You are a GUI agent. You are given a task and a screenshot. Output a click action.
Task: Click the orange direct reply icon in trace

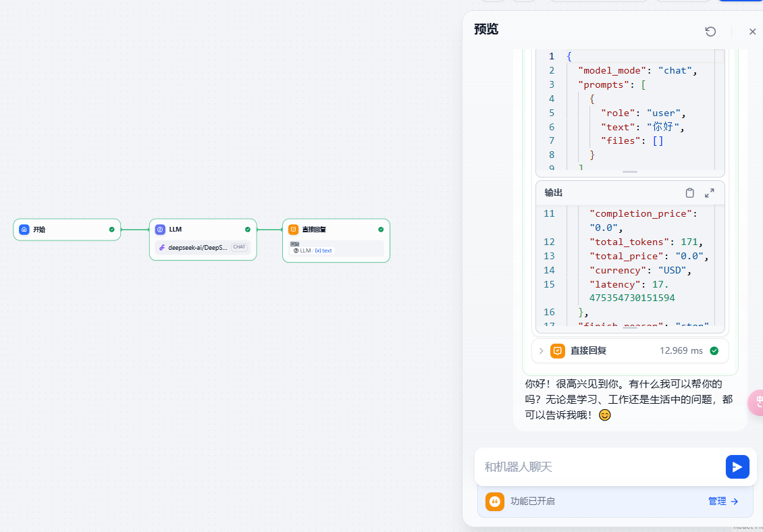(x=558, y=350)
